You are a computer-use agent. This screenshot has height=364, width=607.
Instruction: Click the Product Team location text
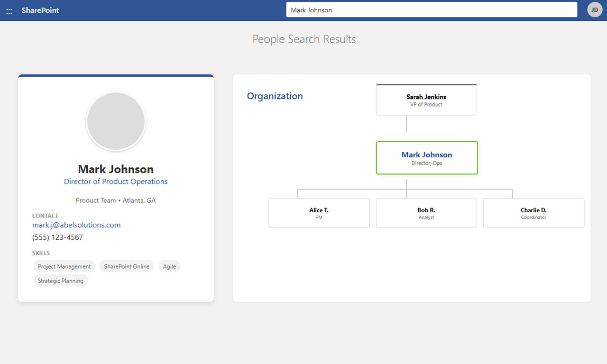(x=116, y=200)
